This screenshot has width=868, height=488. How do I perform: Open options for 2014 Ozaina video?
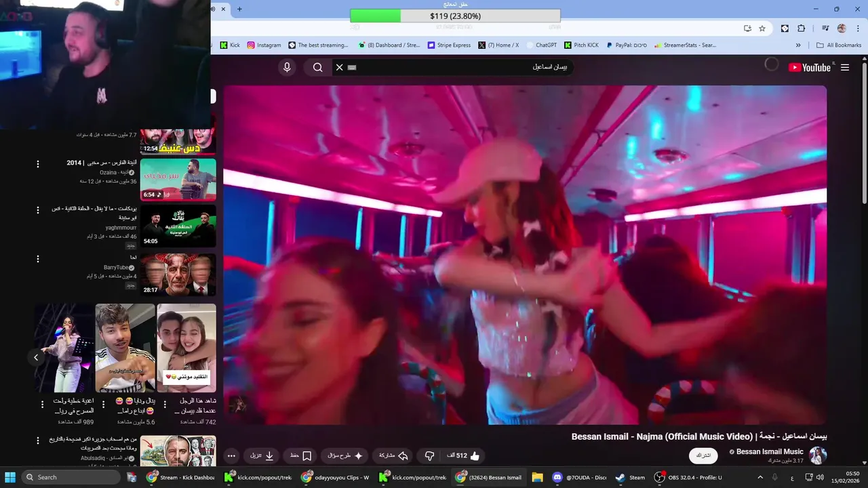coord(38,164)
